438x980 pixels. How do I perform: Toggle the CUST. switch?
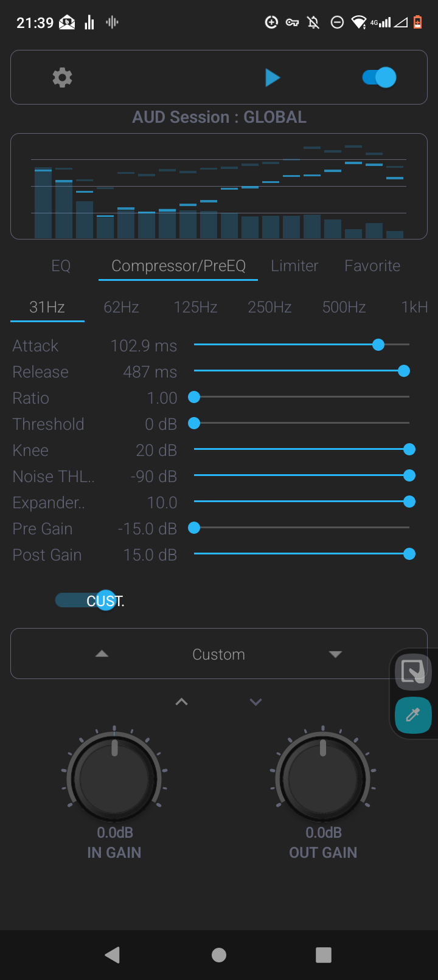(89, 601)
